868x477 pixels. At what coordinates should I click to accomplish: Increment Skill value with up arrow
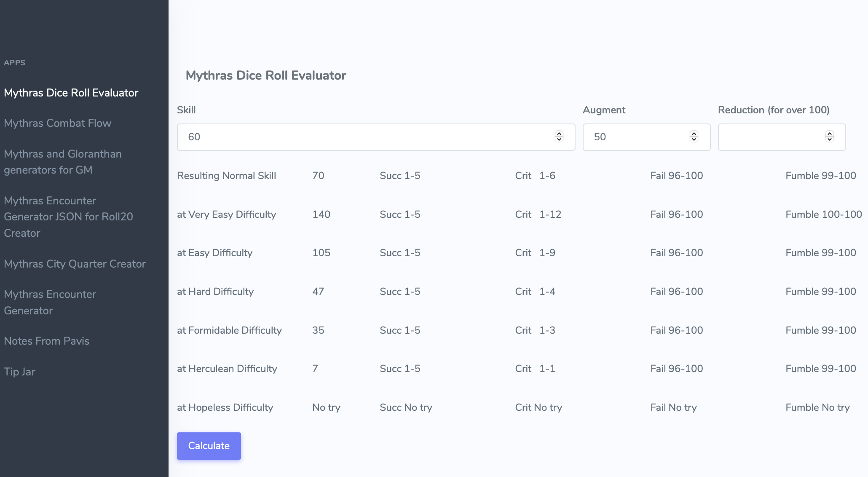559,134
